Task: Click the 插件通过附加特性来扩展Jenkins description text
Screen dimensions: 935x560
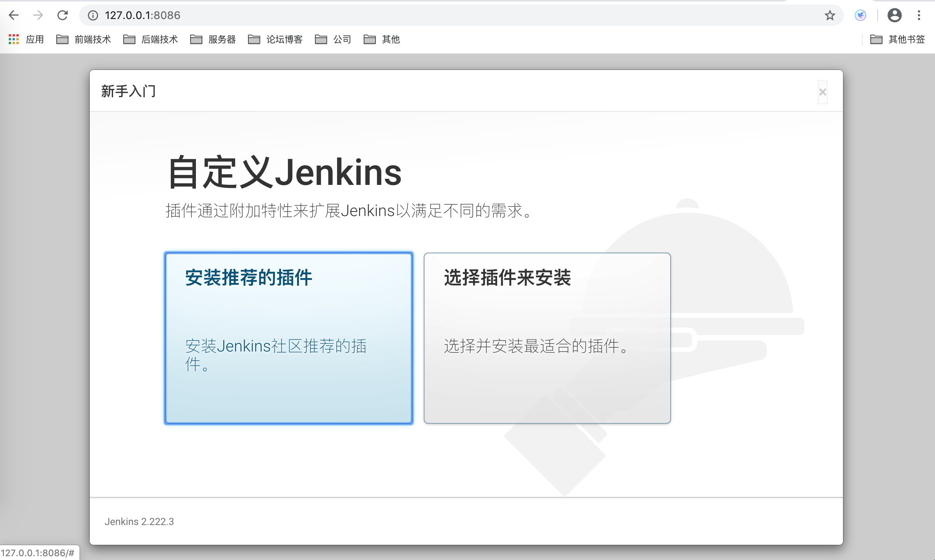Action: (x=349, y=211)
